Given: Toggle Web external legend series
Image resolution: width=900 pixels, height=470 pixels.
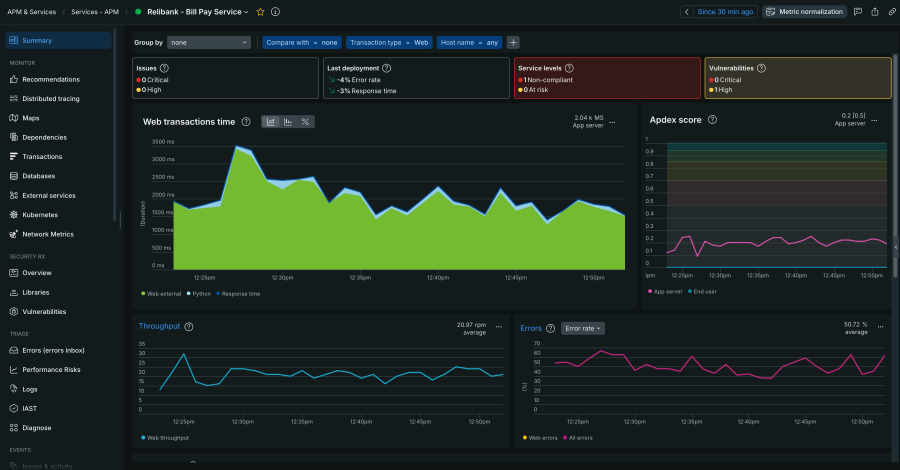Looking at the screenshot, I should (161, 294).
